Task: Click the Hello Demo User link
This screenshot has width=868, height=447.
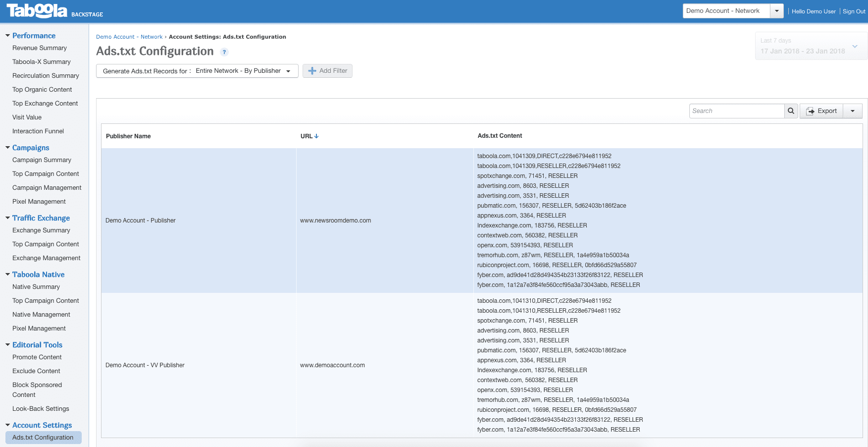Action: pyautogui.click(x=814, y=11)
